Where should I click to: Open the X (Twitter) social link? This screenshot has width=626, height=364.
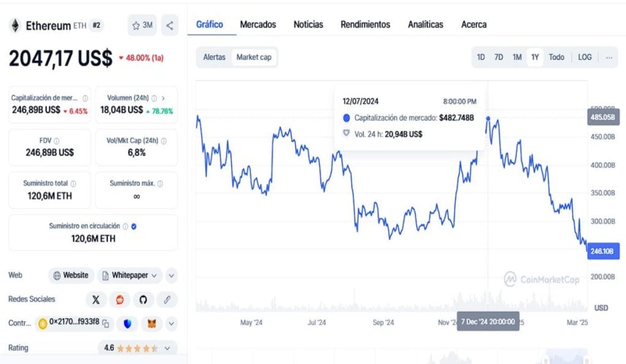click(x=96, y=299)
